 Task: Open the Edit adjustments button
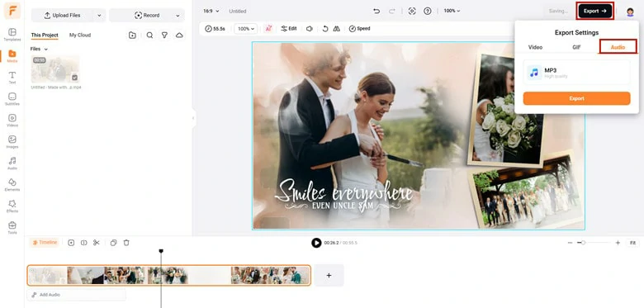[289, 29]
